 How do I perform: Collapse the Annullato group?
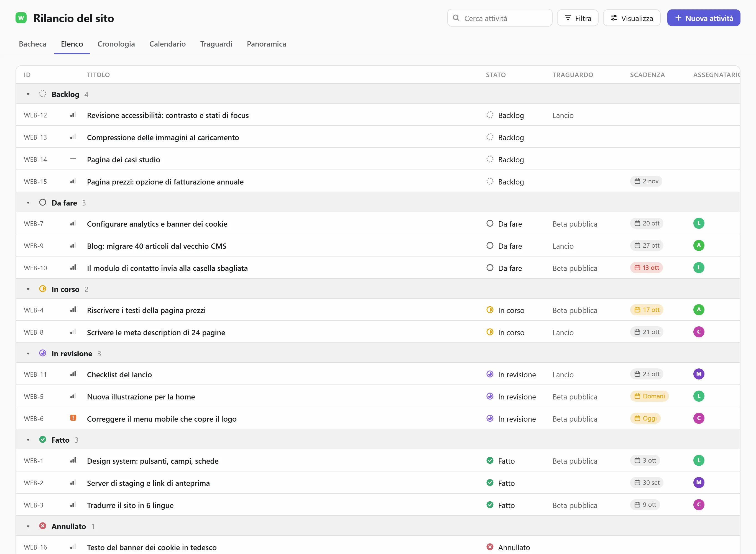pos(28,527)
